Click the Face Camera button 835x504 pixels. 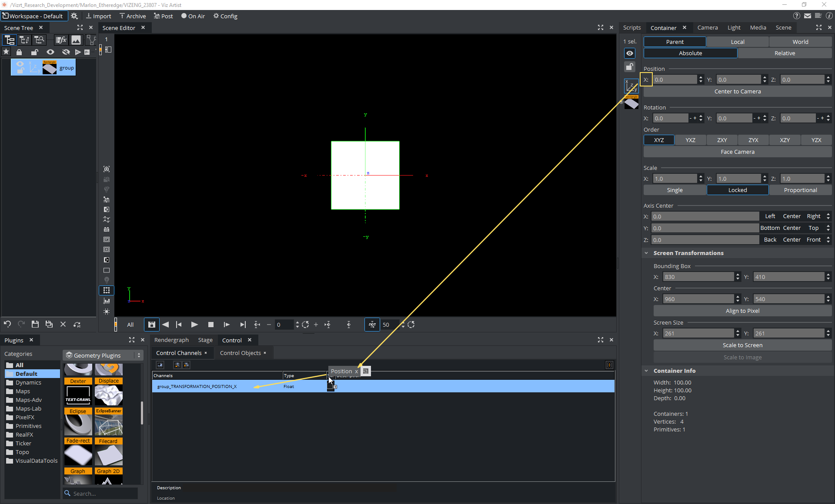pyautogui.click(x=738, y=152)
